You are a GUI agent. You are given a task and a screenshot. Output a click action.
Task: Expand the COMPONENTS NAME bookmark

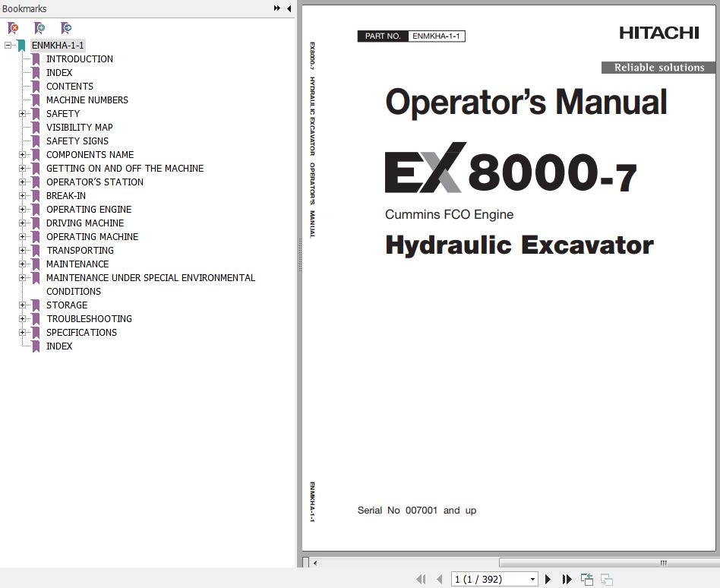pos(22,155)
